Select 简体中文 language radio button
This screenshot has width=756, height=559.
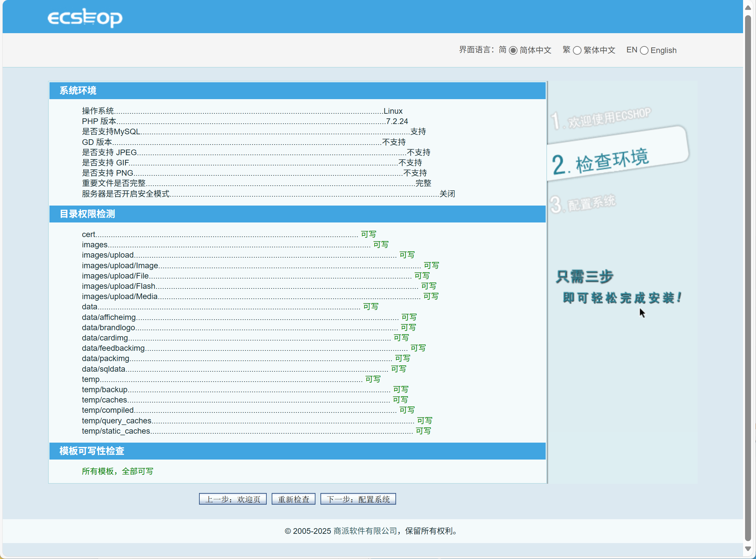(x=513, y=50)
